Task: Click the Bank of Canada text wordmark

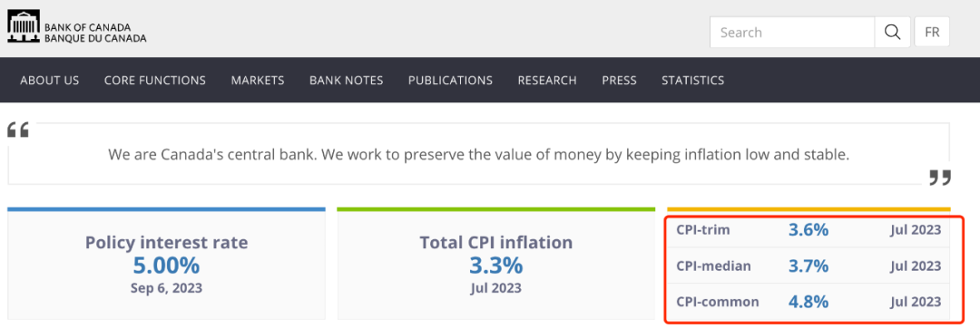Action: tap(95, 33)
